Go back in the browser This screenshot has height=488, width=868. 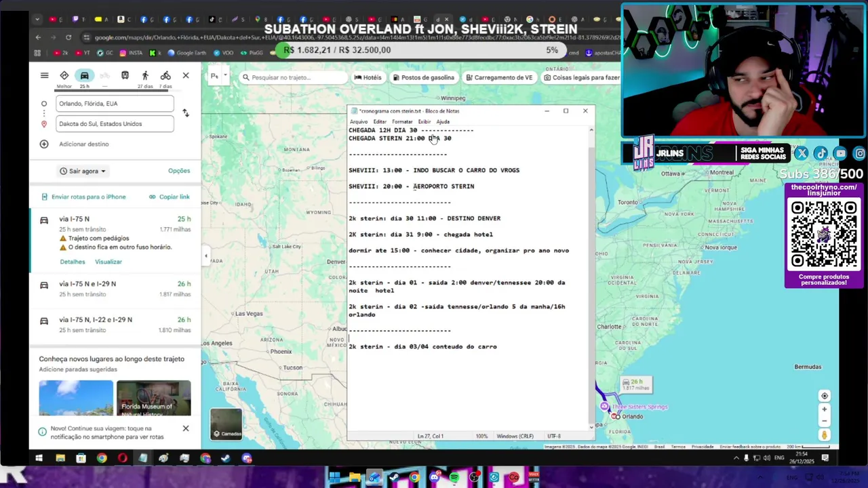coord(38,37)
